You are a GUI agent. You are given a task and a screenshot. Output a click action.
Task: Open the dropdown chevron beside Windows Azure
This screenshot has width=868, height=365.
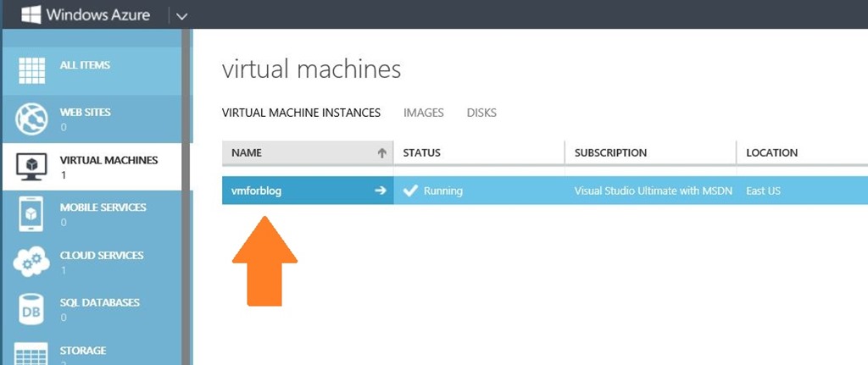click(x=181, y=16)
